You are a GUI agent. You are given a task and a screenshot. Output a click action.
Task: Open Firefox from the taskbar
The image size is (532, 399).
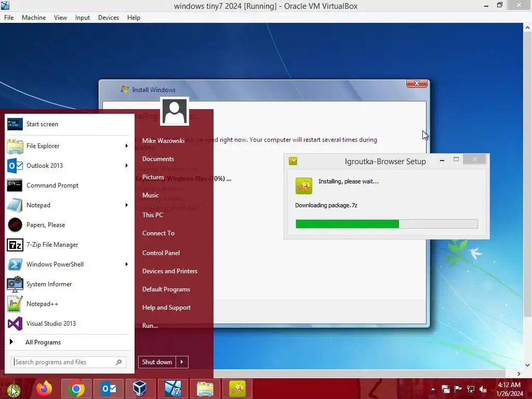[x=44, y=389]
